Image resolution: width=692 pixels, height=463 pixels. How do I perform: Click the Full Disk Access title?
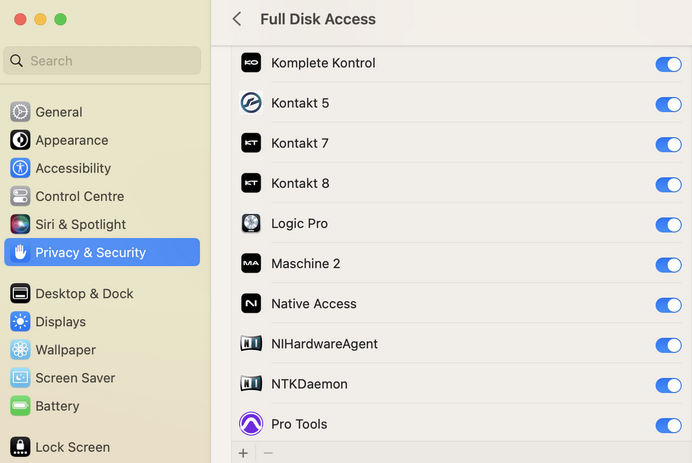318,19
